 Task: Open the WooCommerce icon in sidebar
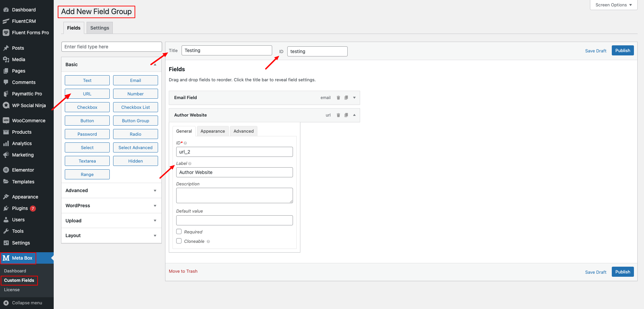pos(6,121)
